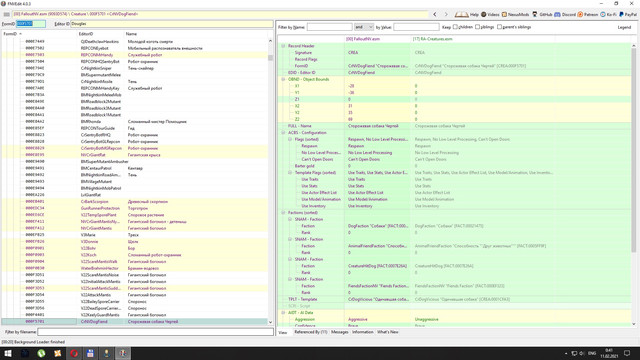Sort by the Name column header
Viewport: 640px width, 360px height.
tap(196, 34)
